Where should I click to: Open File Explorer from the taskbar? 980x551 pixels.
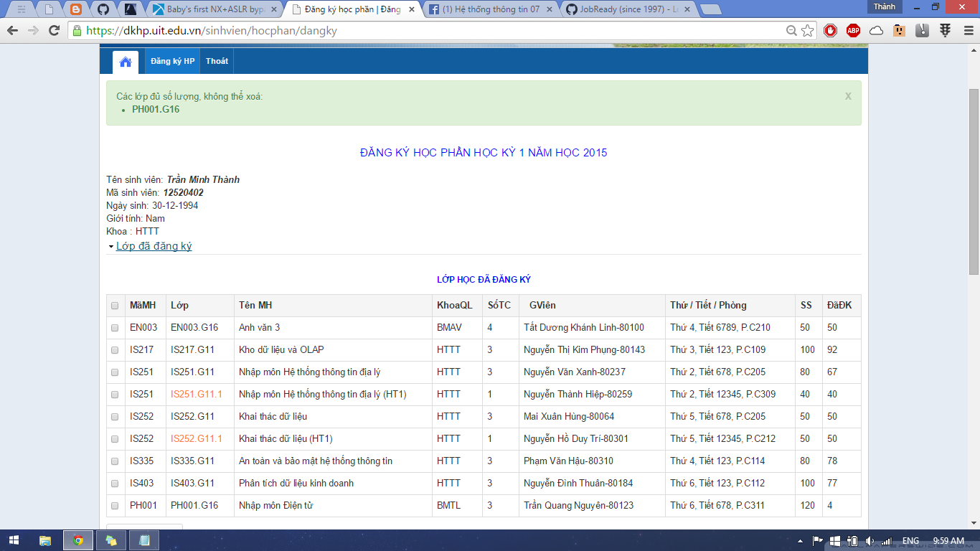click(x=44, y=540)
